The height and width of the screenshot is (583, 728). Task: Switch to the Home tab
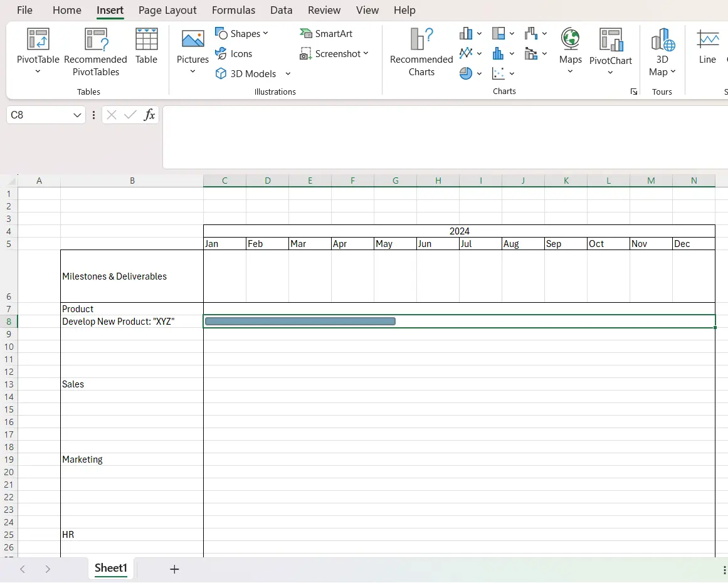pyautogui.click(x=67, y=10)
